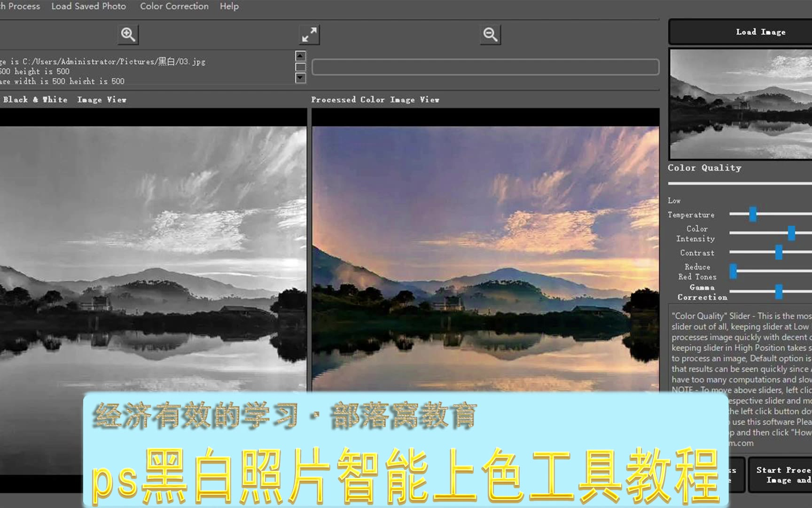Click the Gamma Correction slider handle
Viewport: 812px width, 508px height.
[x=779, y=292]
